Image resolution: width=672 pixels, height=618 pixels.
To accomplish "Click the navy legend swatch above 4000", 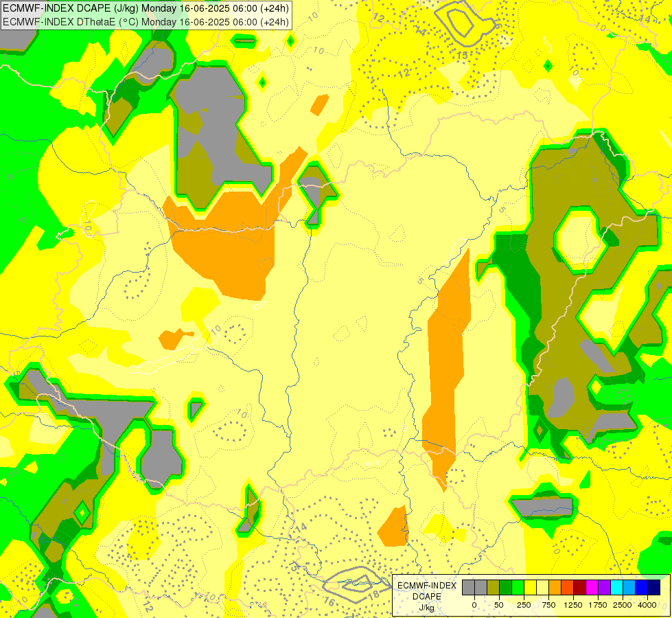I will (x=653, y=587).
